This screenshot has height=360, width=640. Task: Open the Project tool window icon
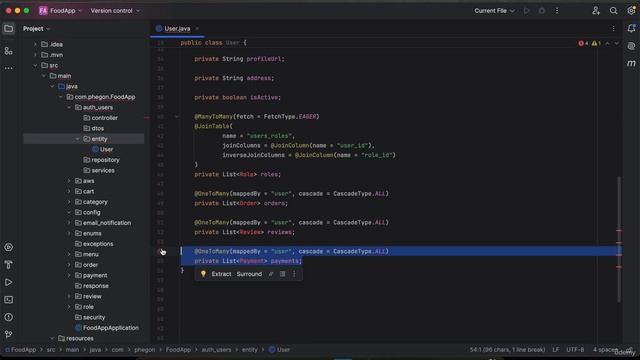click(8, 29)
